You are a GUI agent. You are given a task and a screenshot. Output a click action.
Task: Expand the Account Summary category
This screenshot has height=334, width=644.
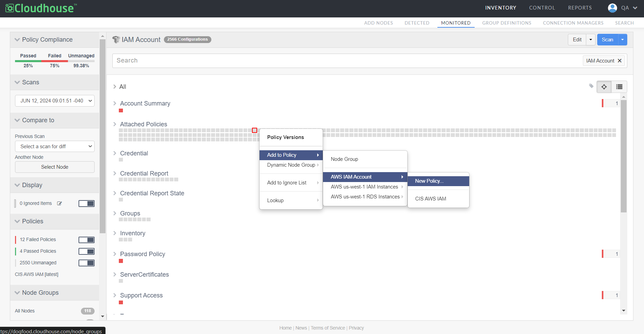point(115,103)
